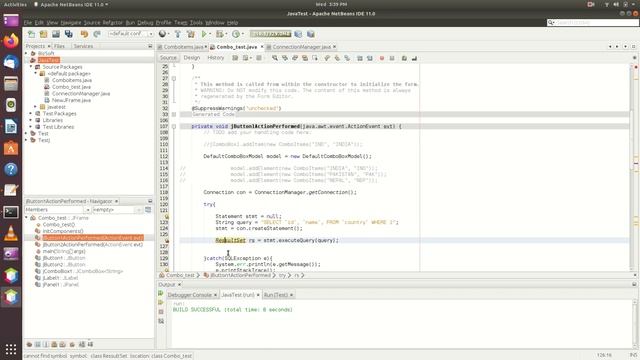Switch to the Services panel tab

tap(83, 46)
